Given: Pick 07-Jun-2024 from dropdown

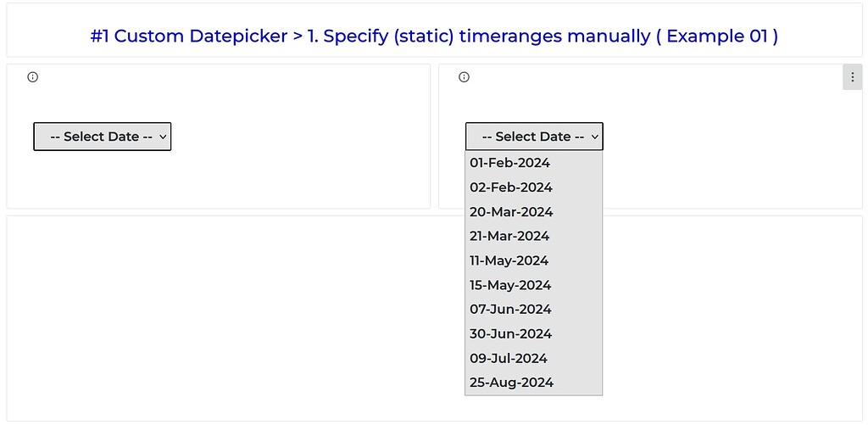Looking at the screenshot, I should click(x=534, y=309).
